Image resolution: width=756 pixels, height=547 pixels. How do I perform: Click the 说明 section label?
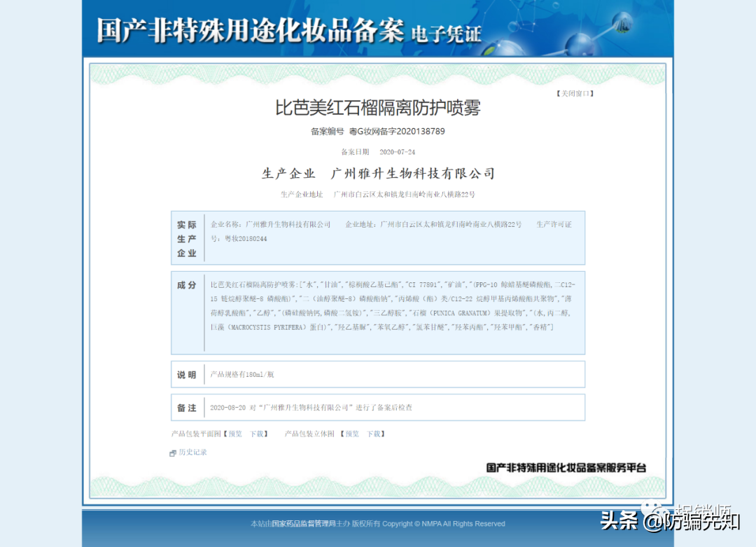point(187,375)
